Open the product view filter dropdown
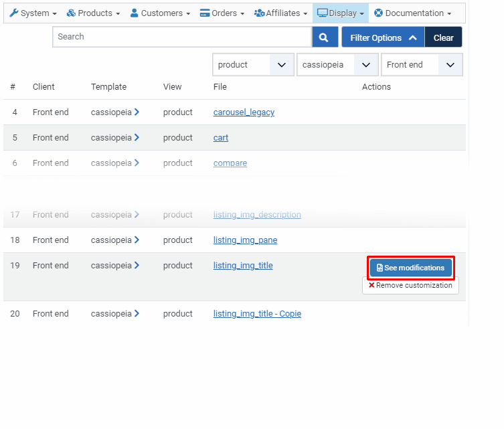The image size is (504, 429). (253, 65)
